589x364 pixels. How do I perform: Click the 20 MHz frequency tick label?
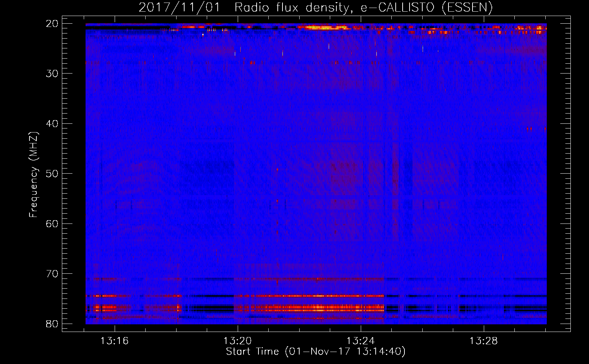tap(52, 24)
